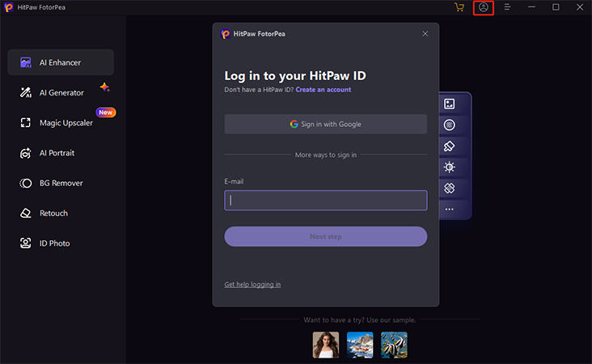The height and width of the screenshot is (364, 592).
Task: Click the paint brush icon in floating toolbar
Action: (450, 146)
